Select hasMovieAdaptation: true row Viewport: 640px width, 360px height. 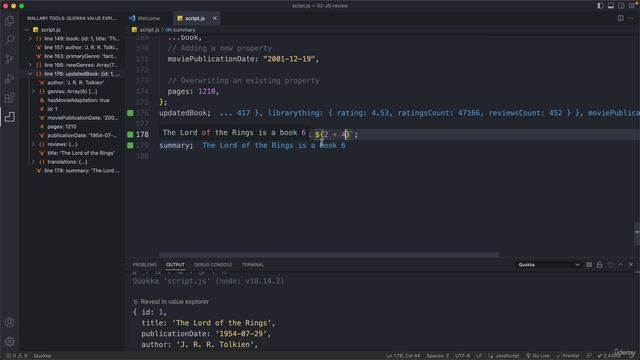[72, 100]
